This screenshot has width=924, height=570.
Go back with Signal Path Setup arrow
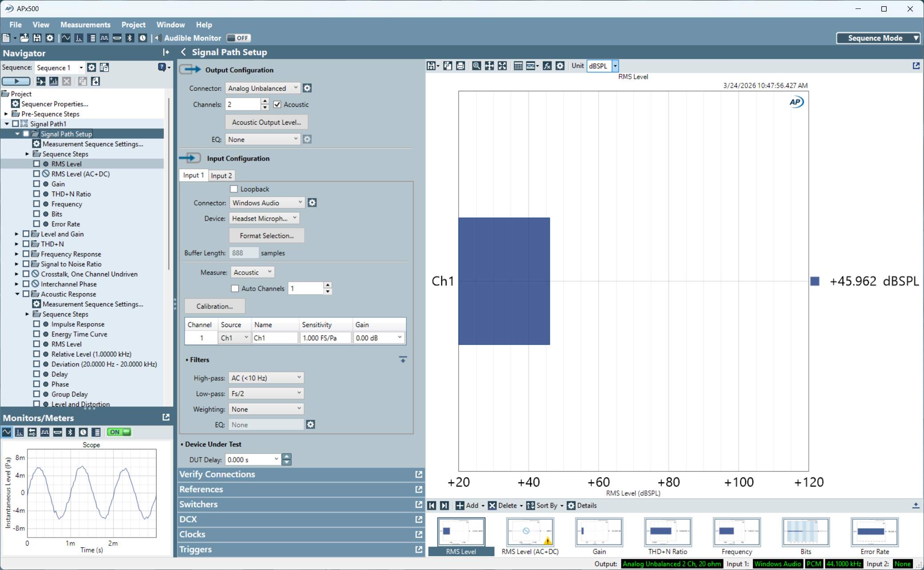183,52
